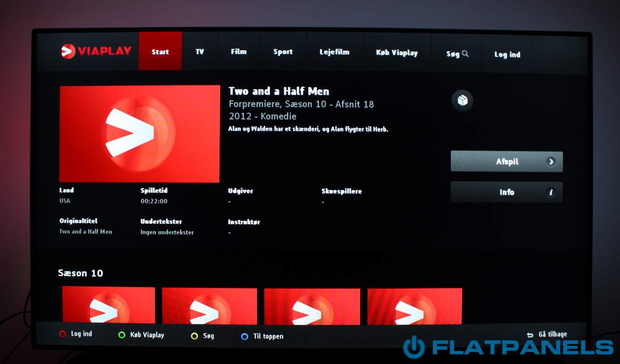620x364 pixels.
Task: Open the first Sæson 10 episode thumbnail
Action: (x=109, y=305)
